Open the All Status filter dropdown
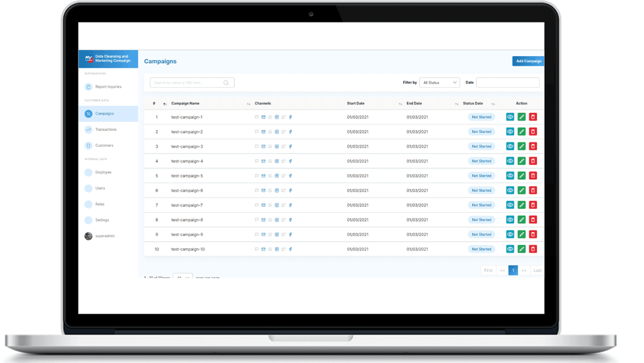 click(x=439, y=83)
